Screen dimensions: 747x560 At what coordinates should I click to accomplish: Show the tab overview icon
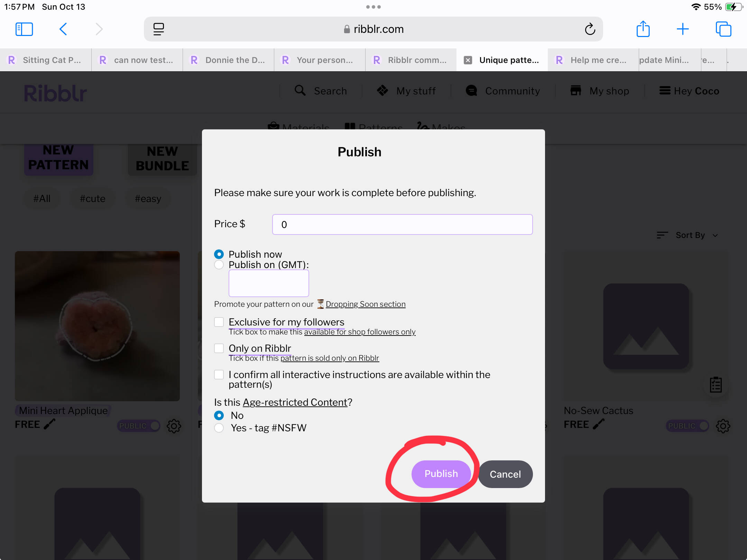[x=723, y=29]
